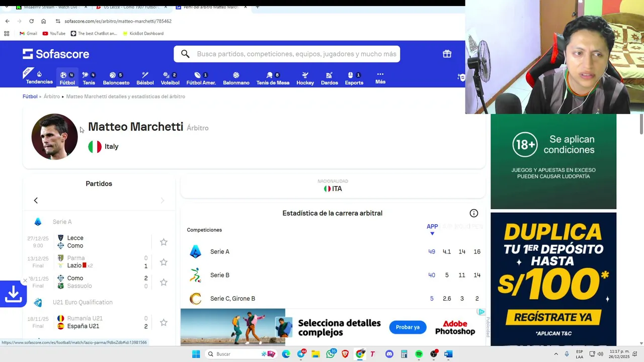Open the Esports tab

pyautogui.click(x=354, y=78)
